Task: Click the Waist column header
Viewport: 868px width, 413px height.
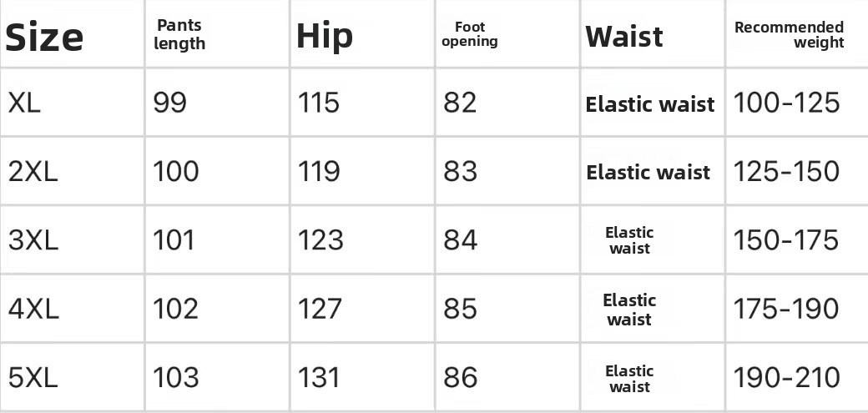Action: point(624,37)
